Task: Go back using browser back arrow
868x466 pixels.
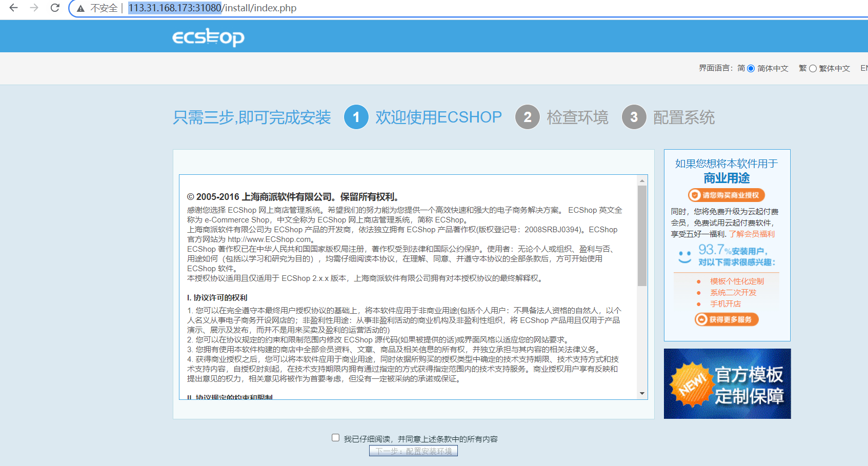Action: pyautogui.click(x=14, y=8)
